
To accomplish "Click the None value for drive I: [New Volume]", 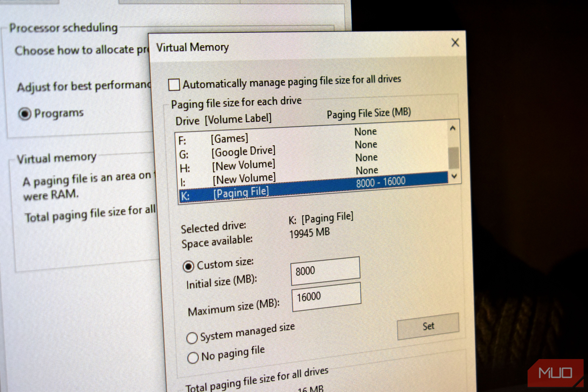I will click(x=367, y=171).
